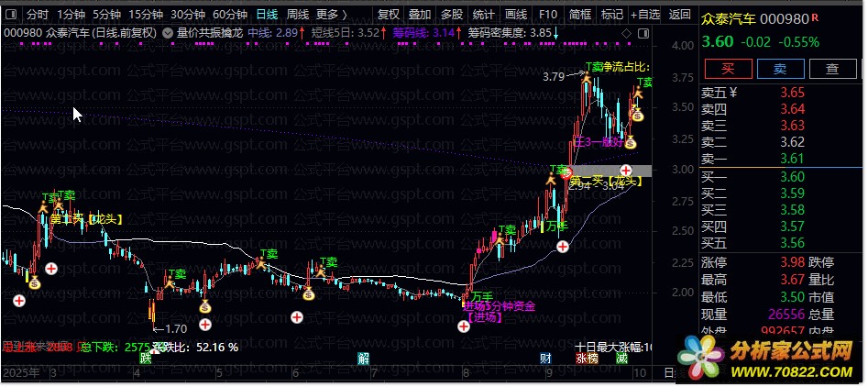Click the 解 event marker on timeline

tap(363, 359)
